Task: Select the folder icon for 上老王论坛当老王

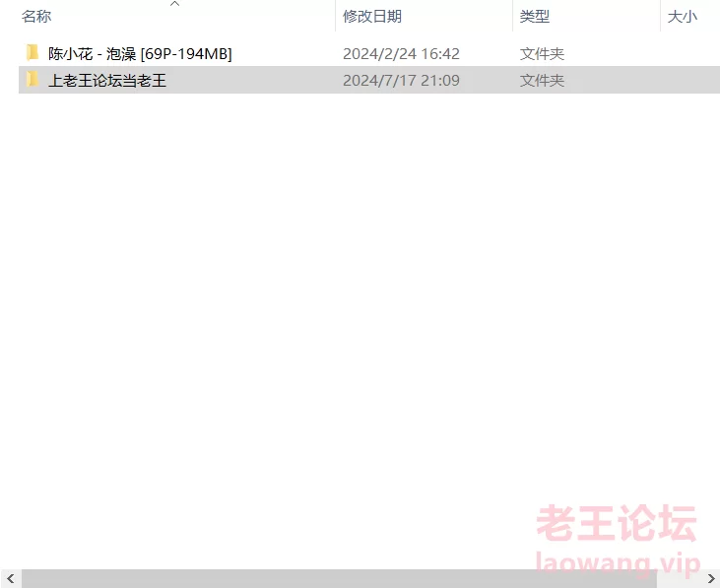Action: (33, 80)
